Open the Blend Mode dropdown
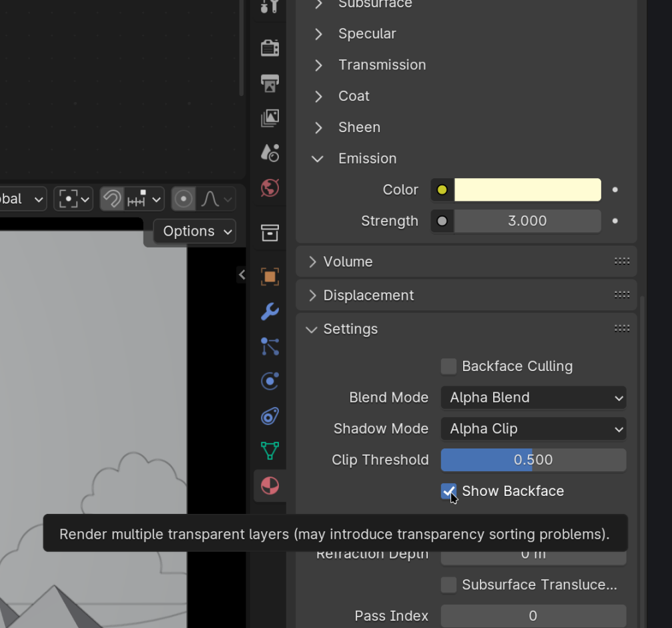The image size is (672, 628). (x=533, y=398)
